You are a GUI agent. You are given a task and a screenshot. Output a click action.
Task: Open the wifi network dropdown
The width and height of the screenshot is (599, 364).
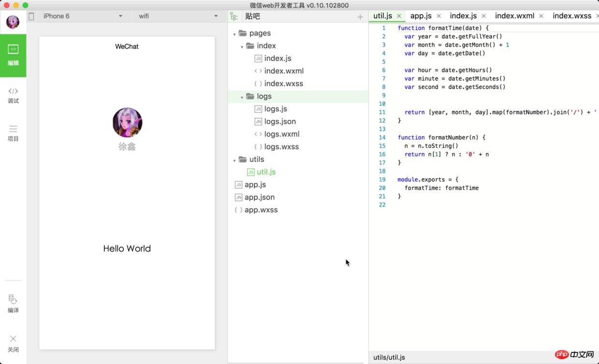pos(179,16)
